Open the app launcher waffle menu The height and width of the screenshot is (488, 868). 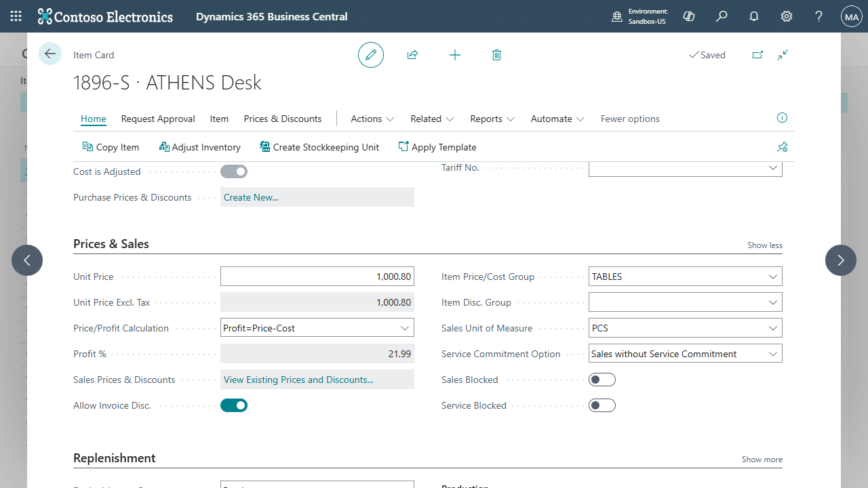16,16
